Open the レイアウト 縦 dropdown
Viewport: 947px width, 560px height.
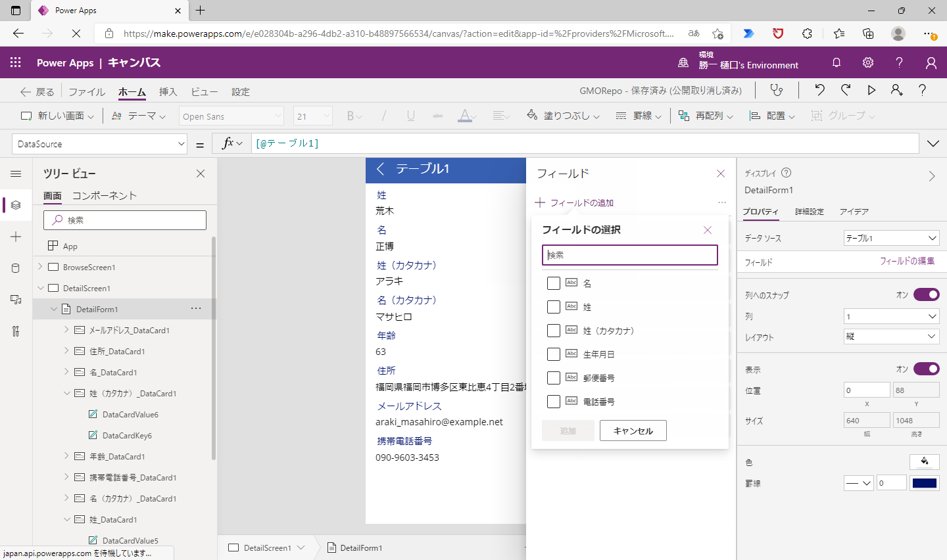point(891,337)
